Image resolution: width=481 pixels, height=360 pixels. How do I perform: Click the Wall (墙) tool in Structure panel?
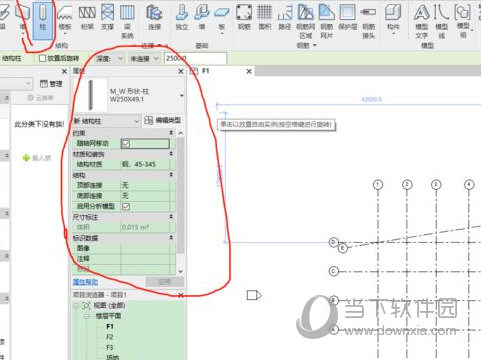23,20
